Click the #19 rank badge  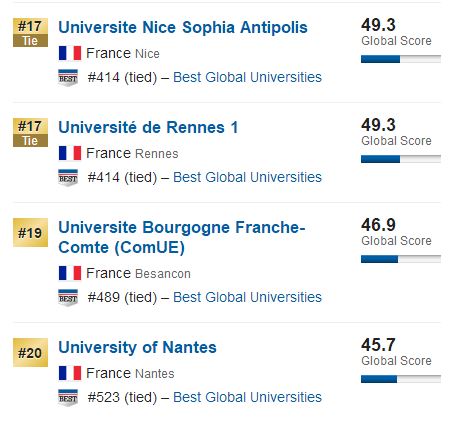[30, 233]
